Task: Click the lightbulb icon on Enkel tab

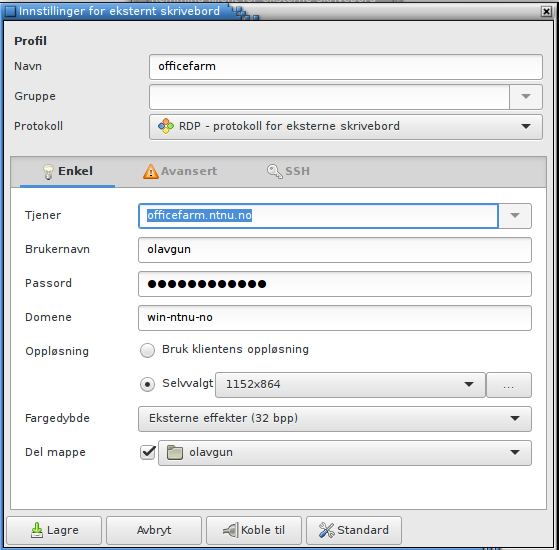Action: coord(48,172)
